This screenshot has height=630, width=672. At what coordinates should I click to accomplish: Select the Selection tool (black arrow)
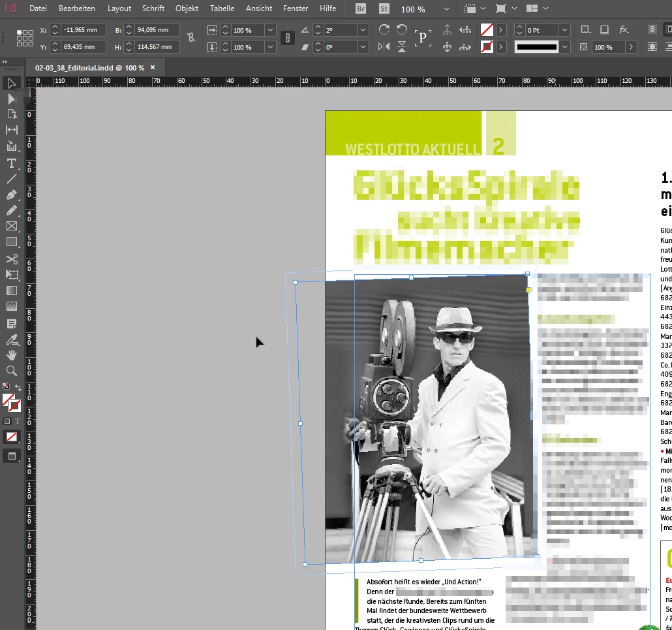tap(12, 83)
